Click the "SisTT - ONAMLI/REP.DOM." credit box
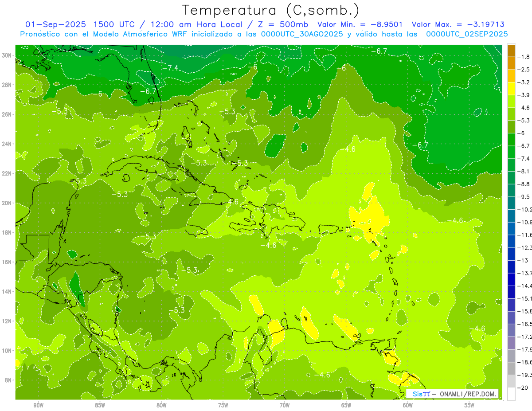The image size is (532, 411). point(452,394)
